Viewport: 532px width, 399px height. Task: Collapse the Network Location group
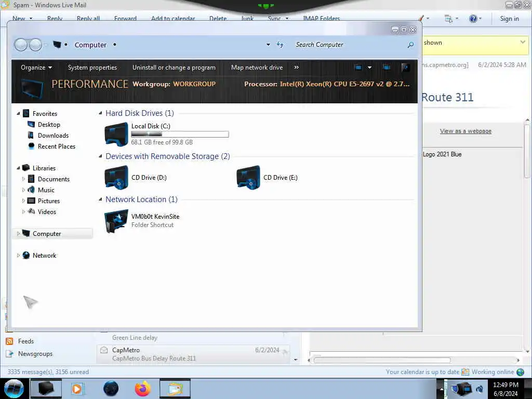click(100, 199)
